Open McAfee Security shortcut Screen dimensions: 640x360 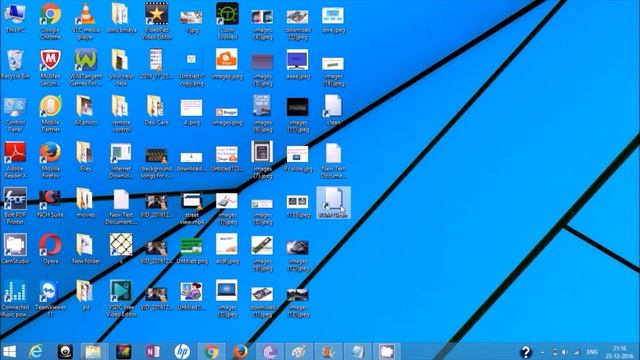50,68
